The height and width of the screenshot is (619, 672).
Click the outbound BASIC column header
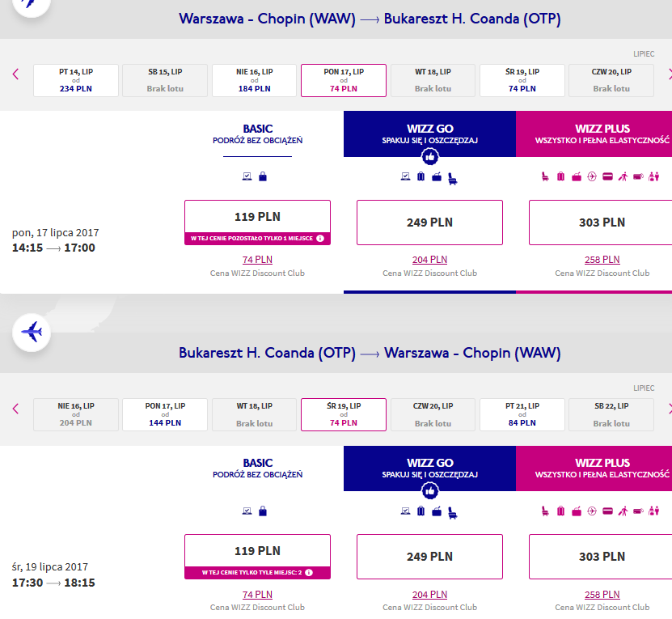[x=258, y=134]
